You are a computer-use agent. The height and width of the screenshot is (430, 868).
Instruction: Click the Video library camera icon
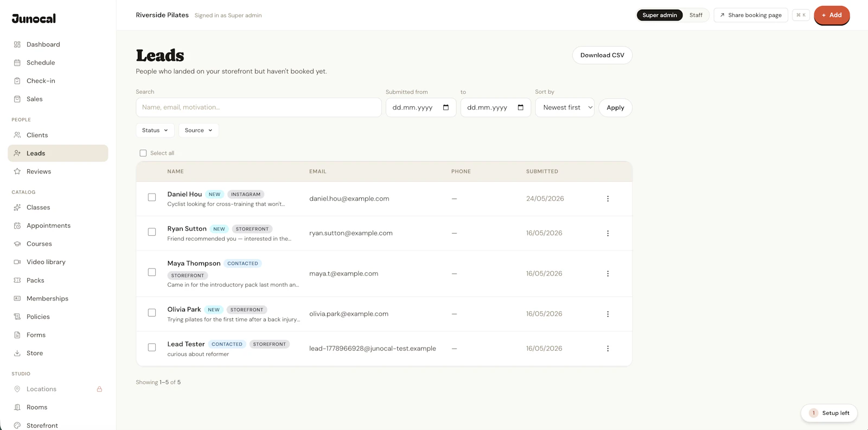click(x=17, y=262)
